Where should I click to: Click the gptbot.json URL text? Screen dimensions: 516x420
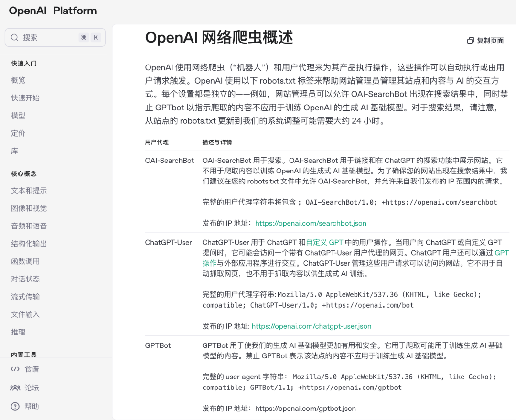pyautogui.click(x=305, y=409)
